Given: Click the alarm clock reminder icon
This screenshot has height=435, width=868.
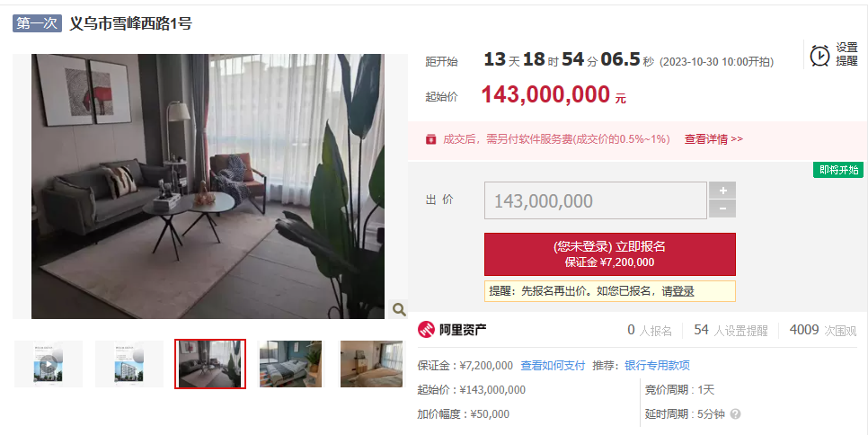Looking at the screenshot, I should (x=819, y=56).
